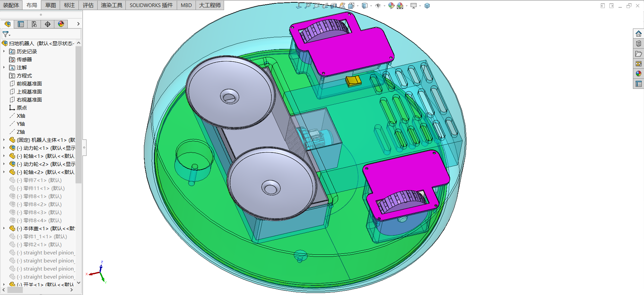Open the View Orientation dropdown arrow
This screenshot has width=644, height=295.
pyautogui.click(x=358, y=6)
